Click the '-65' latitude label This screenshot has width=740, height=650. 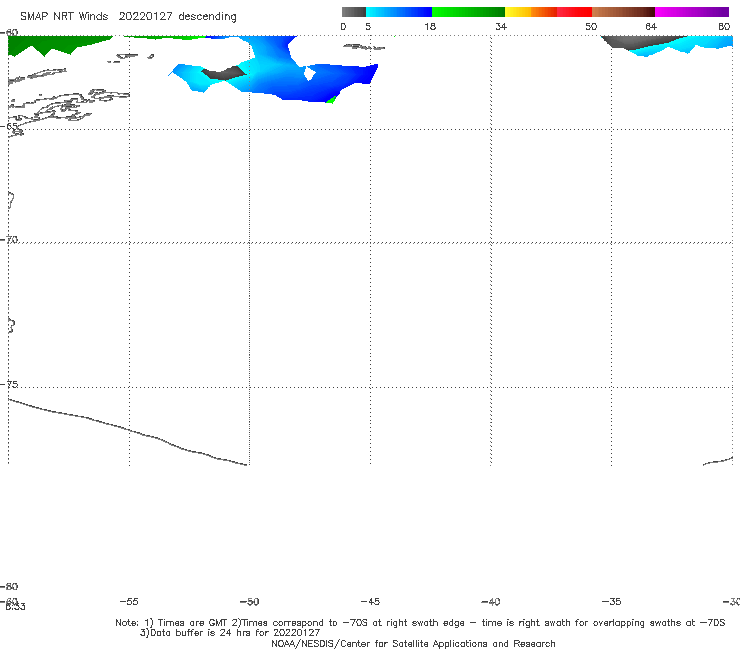coord(9,127)
